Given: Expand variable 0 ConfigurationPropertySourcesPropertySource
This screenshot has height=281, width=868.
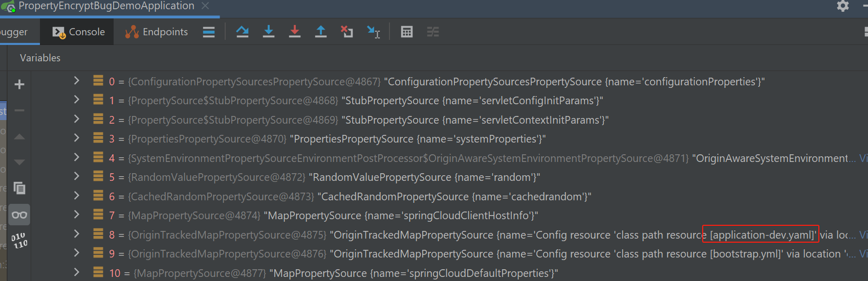Looking at the screenshot, I should click(77, 81).
